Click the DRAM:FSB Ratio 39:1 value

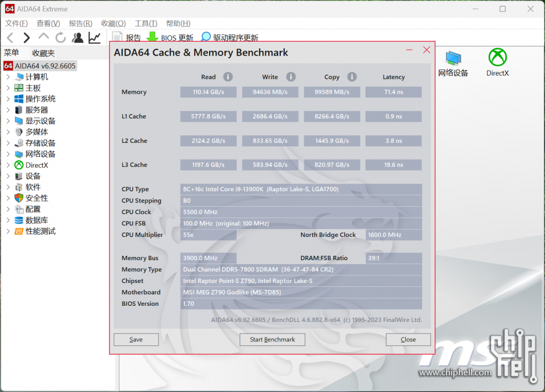[394, 258]
